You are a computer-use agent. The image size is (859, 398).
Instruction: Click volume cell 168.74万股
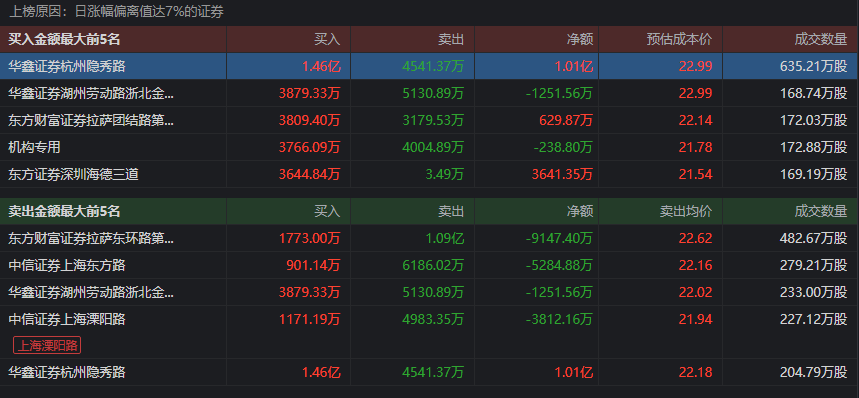point(814,93)
